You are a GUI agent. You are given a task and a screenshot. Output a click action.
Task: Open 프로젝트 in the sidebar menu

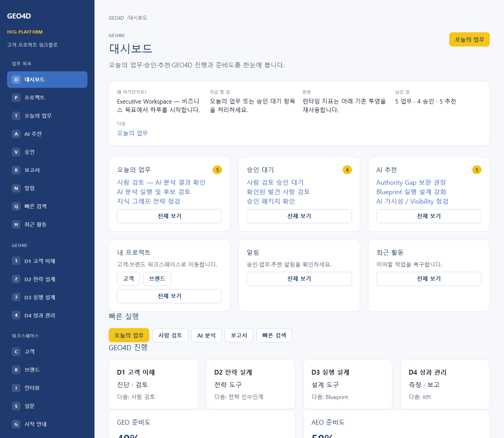47,98
